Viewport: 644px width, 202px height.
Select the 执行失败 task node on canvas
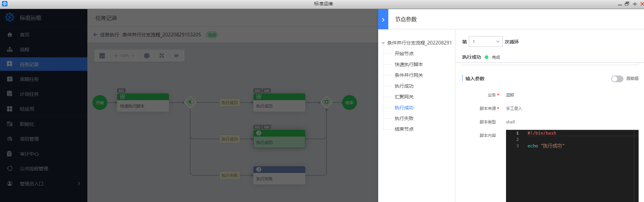[x=279, y=175]
